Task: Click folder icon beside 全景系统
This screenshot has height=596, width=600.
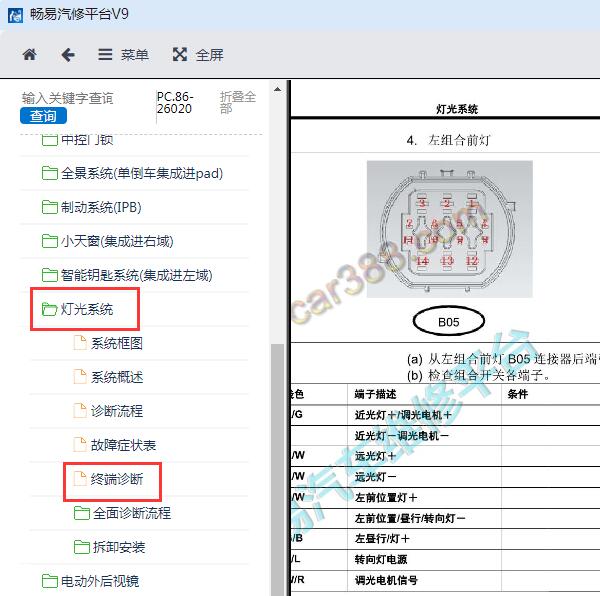Action: point(49,173)
